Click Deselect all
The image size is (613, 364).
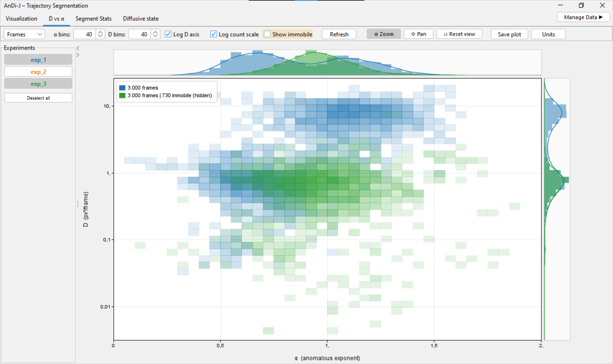(x=38, y=98)
